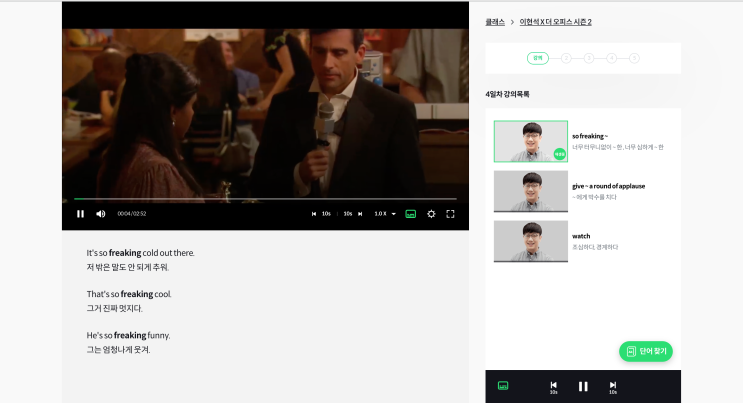Click the sentence 'It's so freaking cold out there.'
Screen dimensions: 743x403
point(140,253)
